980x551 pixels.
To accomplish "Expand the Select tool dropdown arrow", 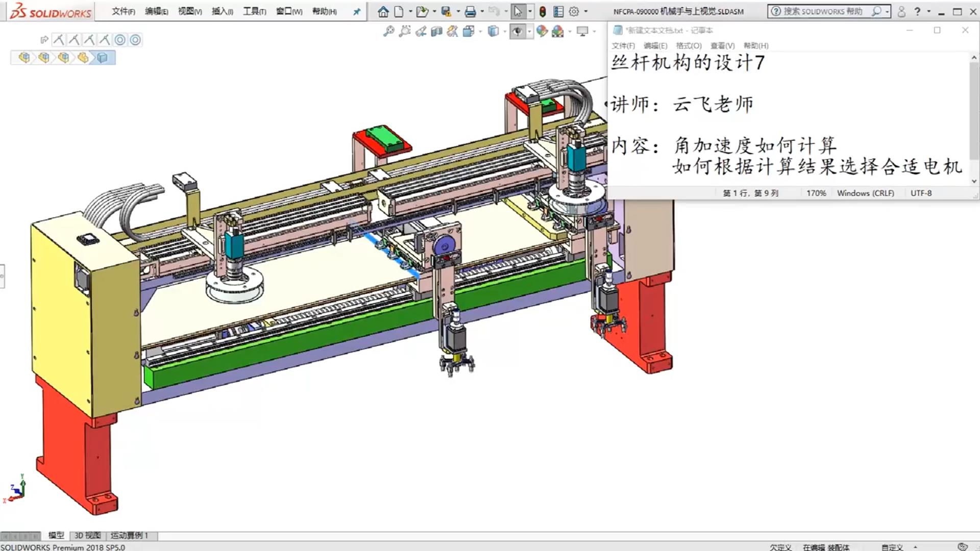I will (x=530, y=11).
